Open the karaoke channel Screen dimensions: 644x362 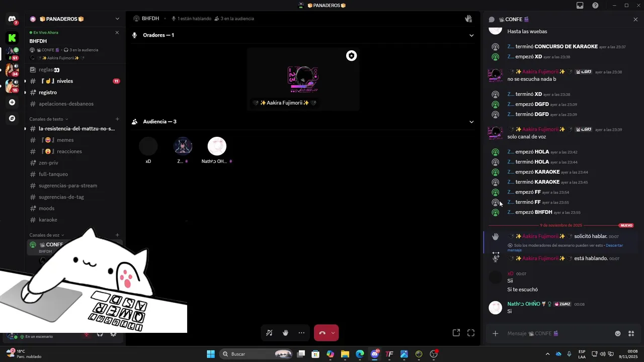pos(74,220)
